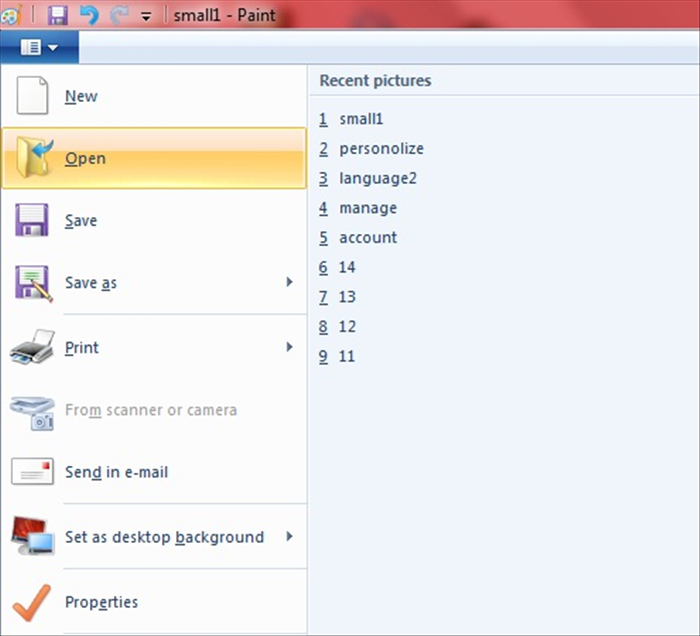Click the folder Open icon
Viewport: 700px width, 636px height.
[x=34, y=158]
